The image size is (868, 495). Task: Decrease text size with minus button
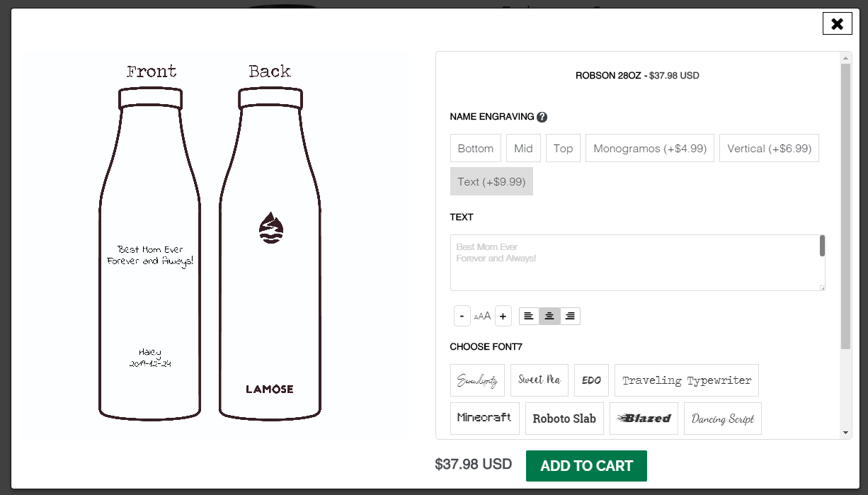pyautogui.click(x=462, y=316)
